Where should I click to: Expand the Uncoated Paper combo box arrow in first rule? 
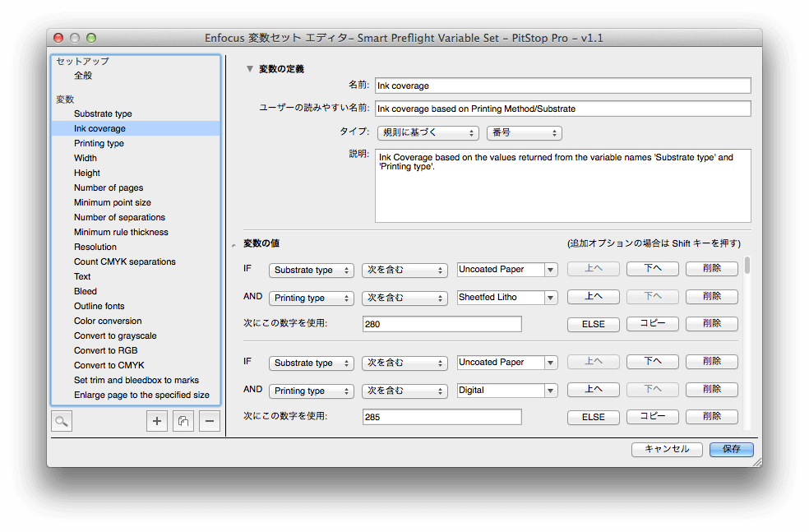(550, 270)
